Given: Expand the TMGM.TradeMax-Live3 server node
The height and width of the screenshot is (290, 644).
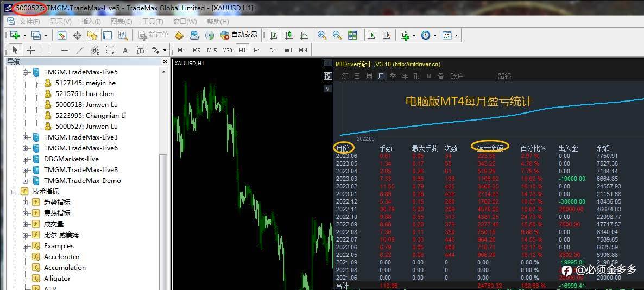Looking at the screenshot, I should point(26,137).
